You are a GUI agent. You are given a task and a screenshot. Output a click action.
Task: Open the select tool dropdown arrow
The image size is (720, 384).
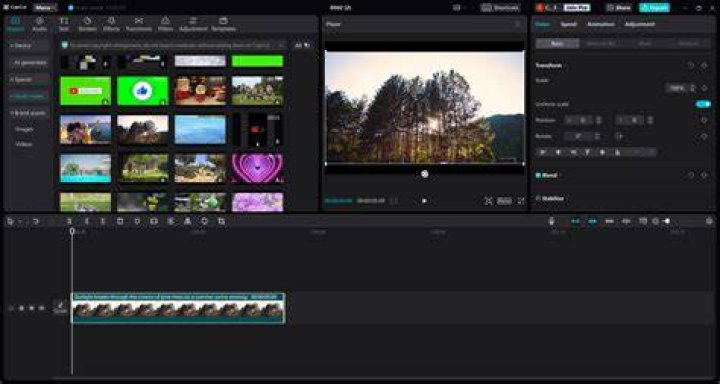pyautogui.click(x=20, y=221)
